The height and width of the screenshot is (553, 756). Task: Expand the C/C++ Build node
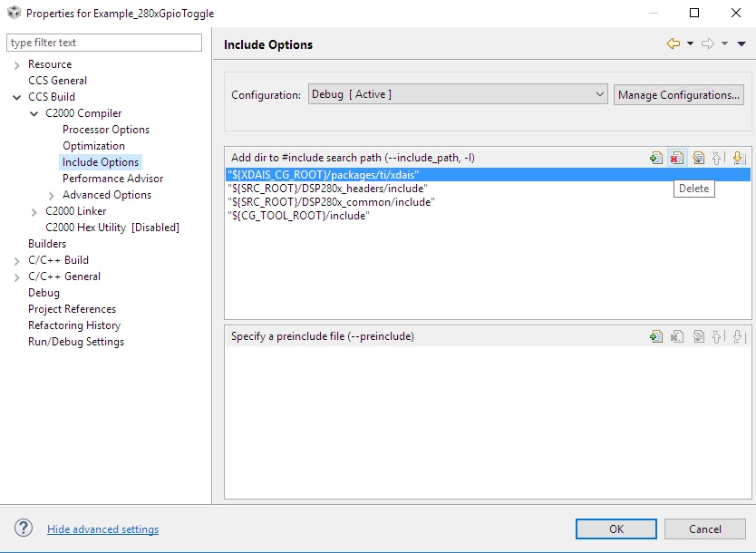coord(17,261)
